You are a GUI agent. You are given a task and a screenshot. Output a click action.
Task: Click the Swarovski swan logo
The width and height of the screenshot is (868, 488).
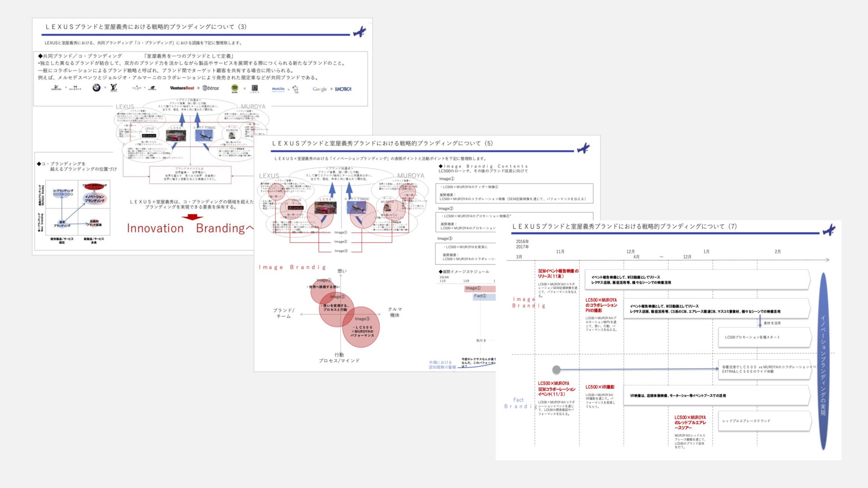(x=57, y=88)
